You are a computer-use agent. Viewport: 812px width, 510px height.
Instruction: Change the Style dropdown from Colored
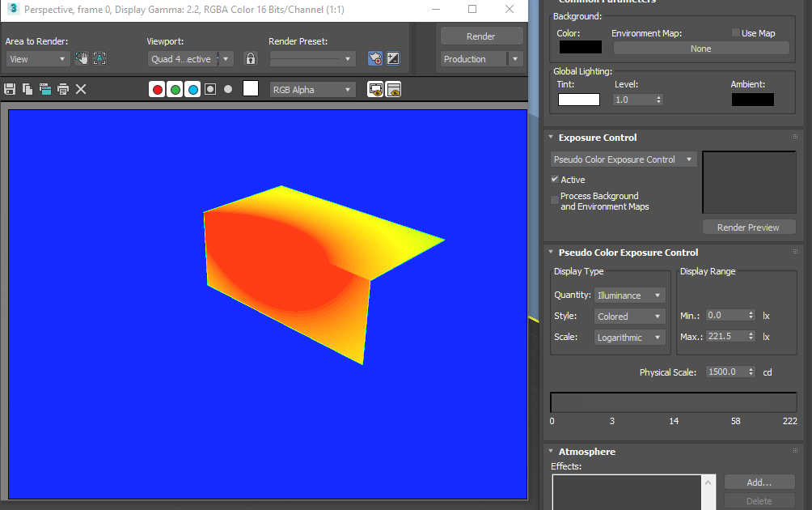pos(629,316)
